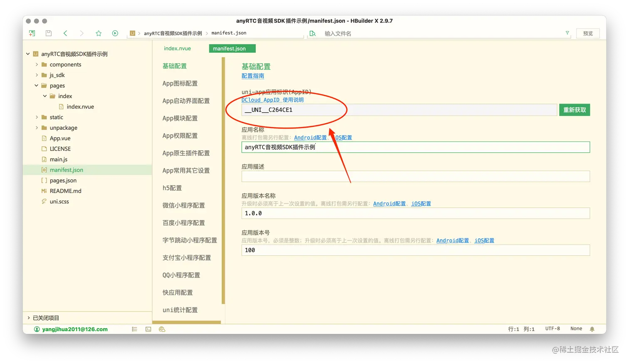Click the 应用描述 input field
629x364 pixels.
tap(416, 176)
